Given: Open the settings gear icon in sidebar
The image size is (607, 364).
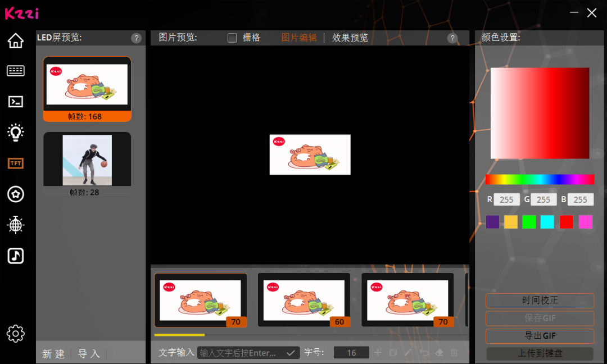Looking at the screenshot, I should click(16, 334).
